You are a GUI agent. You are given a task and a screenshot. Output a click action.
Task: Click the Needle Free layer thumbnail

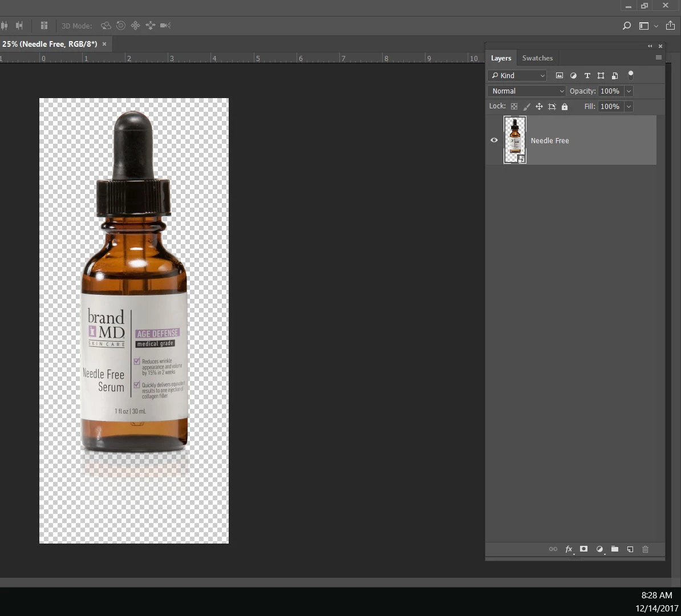(x=514, y=139)
